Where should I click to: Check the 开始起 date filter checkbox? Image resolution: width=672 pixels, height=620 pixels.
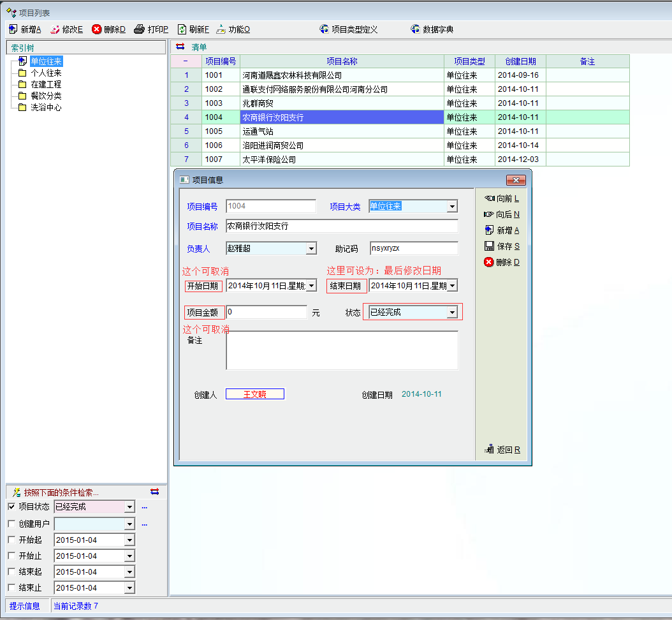[x=11, y=540]
